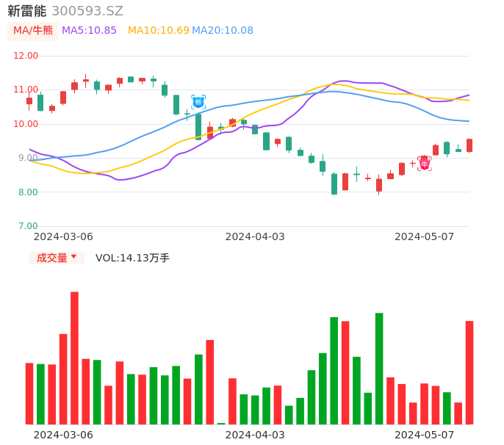Viewport: 504px width, 445px height.
Task: Expand the 成交量 indicator dropdown
Action: (57, 258)
